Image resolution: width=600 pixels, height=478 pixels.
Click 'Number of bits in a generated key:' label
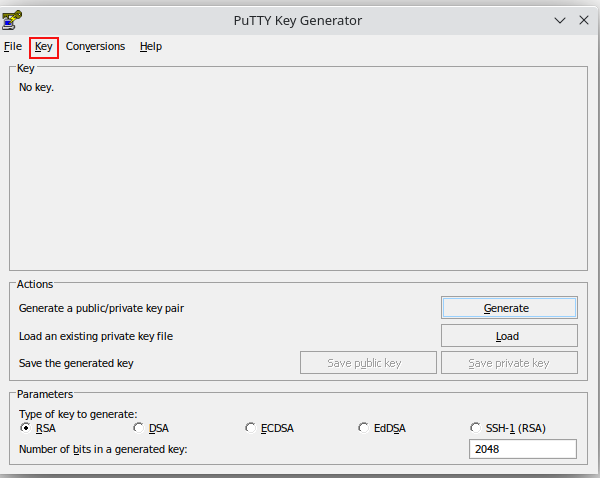103,449
